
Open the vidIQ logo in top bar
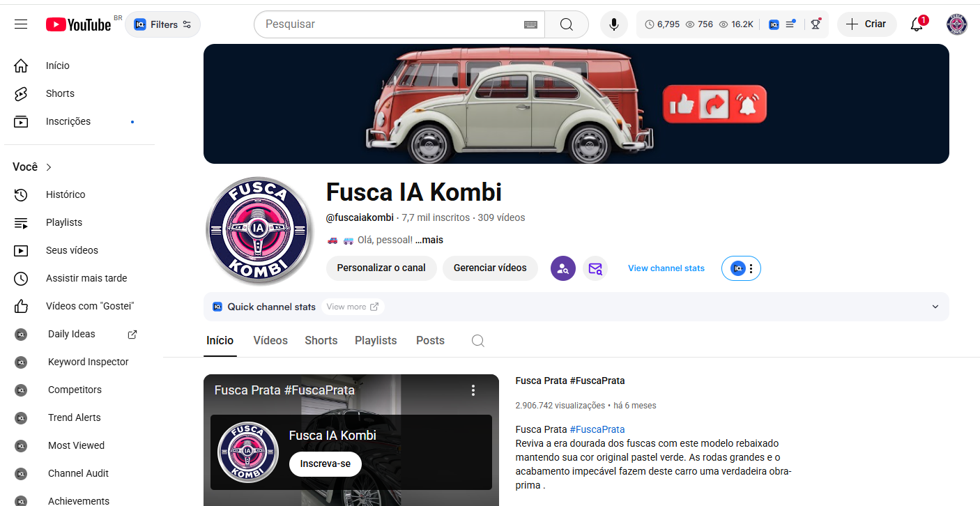tap(774, 24)
